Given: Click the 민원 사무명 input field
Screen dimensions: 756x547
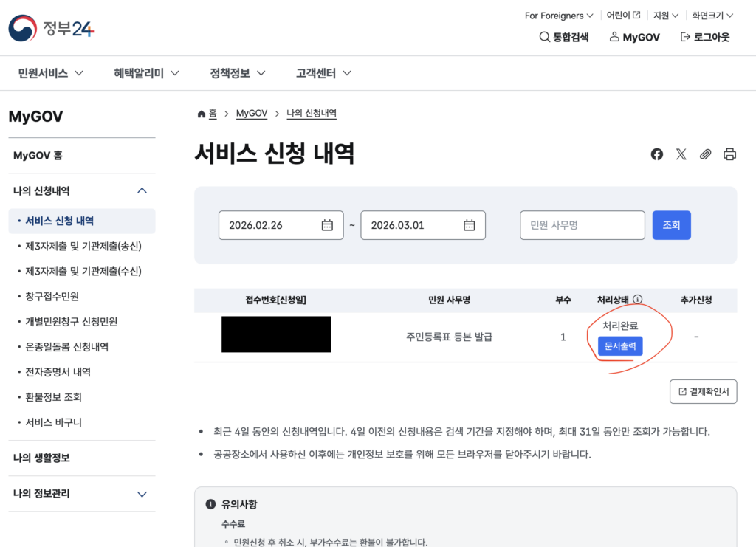Looking at the screenshot, I should pyautogui.click(x=583, y=225).
